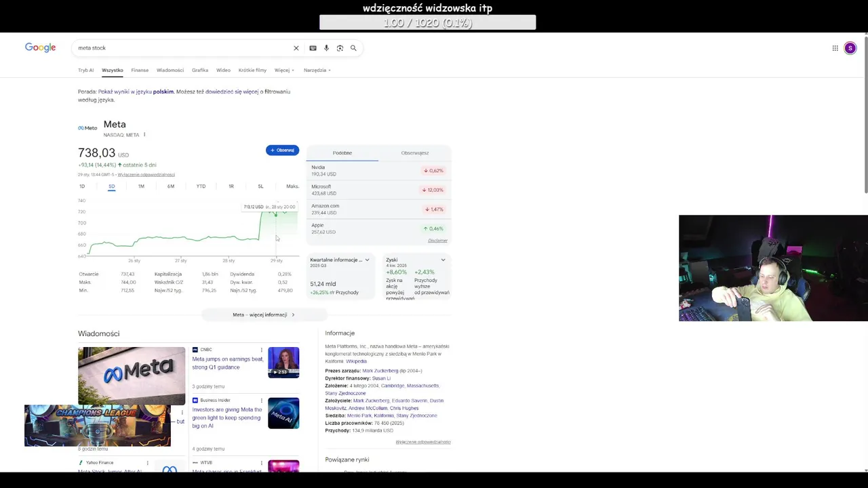
Task: Switch to the Podobne tab
Action: (x=342, y=153)
